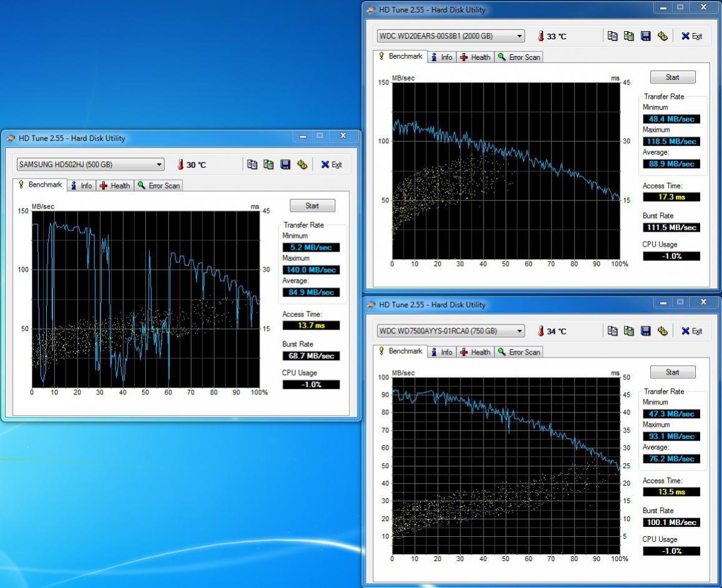The height and width of the screenshot is (588, 722).
Task: Open WDC WD7500AYYS drive selection dropdown
Action: (451, 331)
